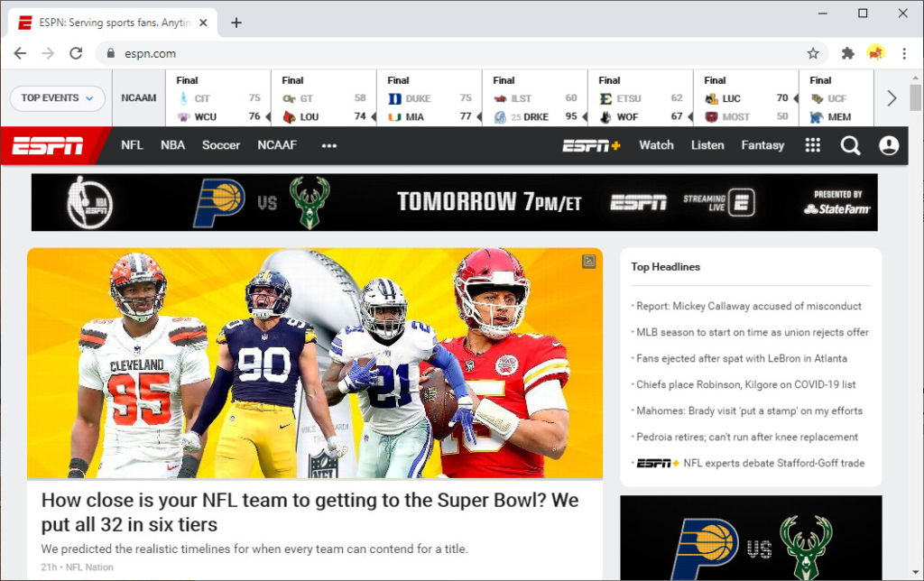Click Pacers vs Bucks banner ad

pyautogui.click(x=455, y=202)
